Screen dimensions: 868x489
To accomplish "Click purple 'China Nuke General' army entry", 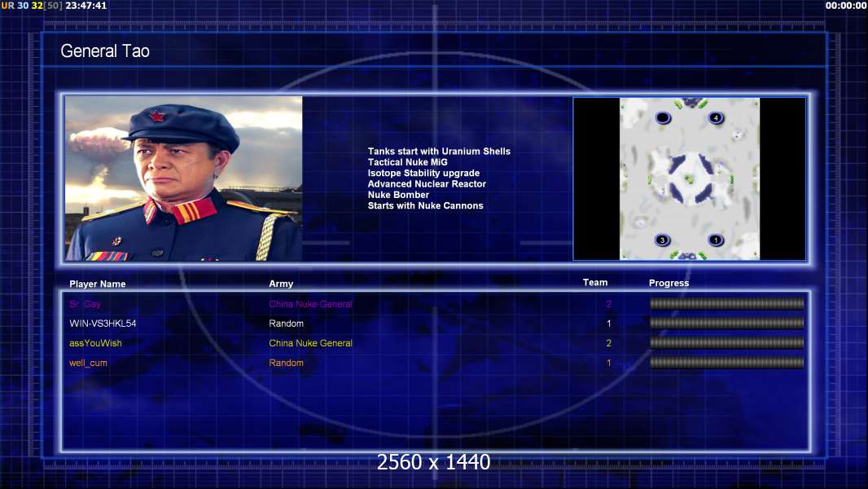I will coord(310,304).
